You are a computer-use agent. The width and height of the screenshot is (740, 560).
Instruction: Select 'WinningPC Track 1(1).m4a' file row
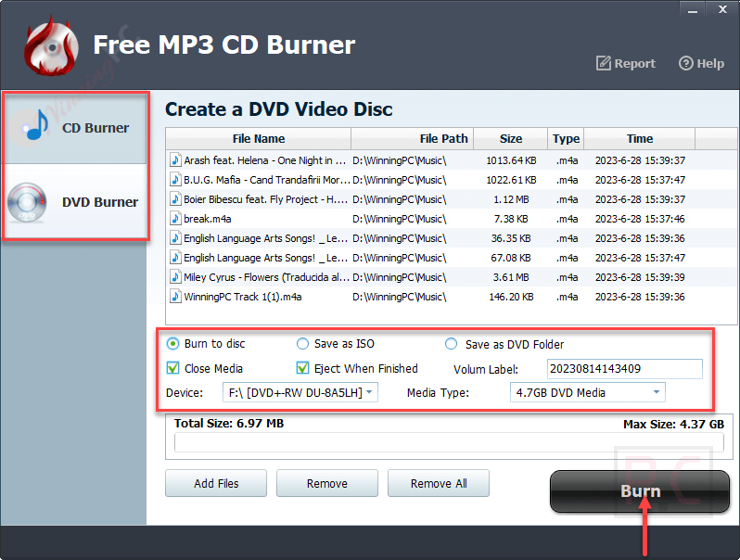(x=452, y=297)
